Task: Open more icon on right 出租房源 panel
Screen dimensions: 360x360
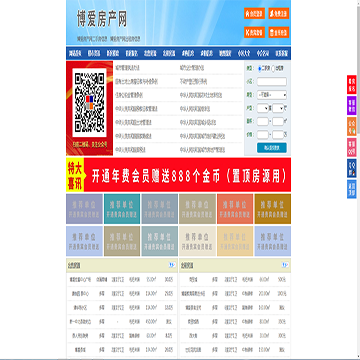Action: [285, 265]
